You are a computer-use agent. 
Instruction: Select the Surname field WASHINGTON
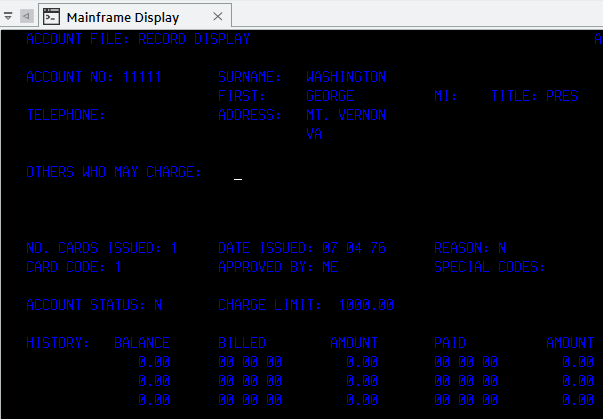click(x=346, y=77)
